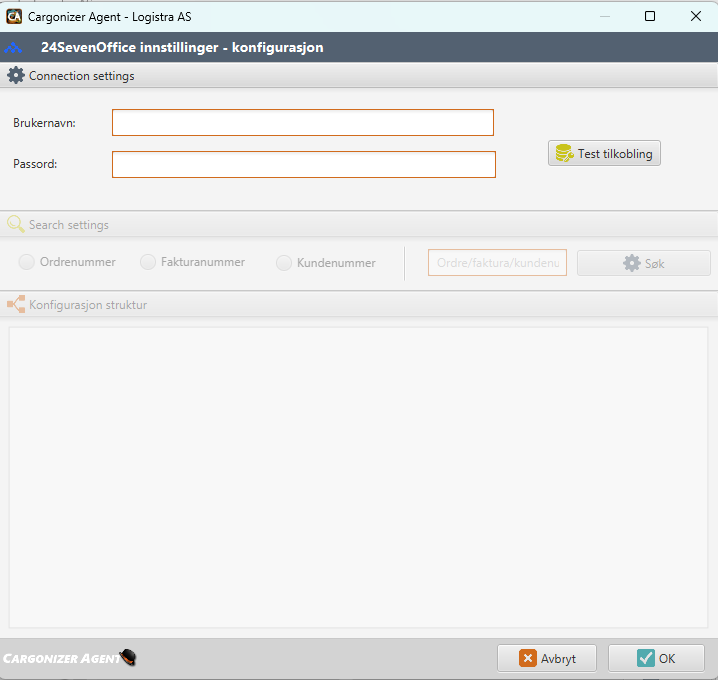Select the Fakturanummer radio button
Viewport: 718px width, 680px height.
[x=148, y=262]
